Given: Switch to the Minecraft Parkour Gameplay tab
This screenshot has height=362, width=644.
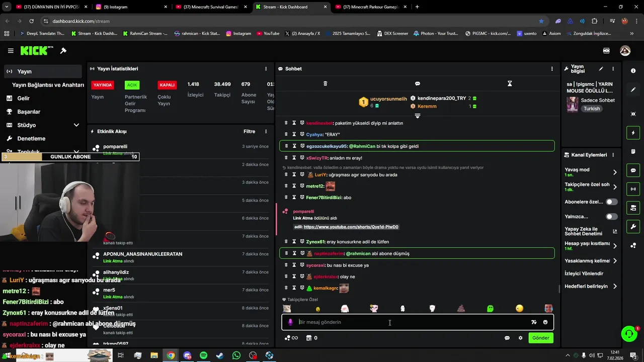Looking at the screenshot, I should (x=370, y=7).
